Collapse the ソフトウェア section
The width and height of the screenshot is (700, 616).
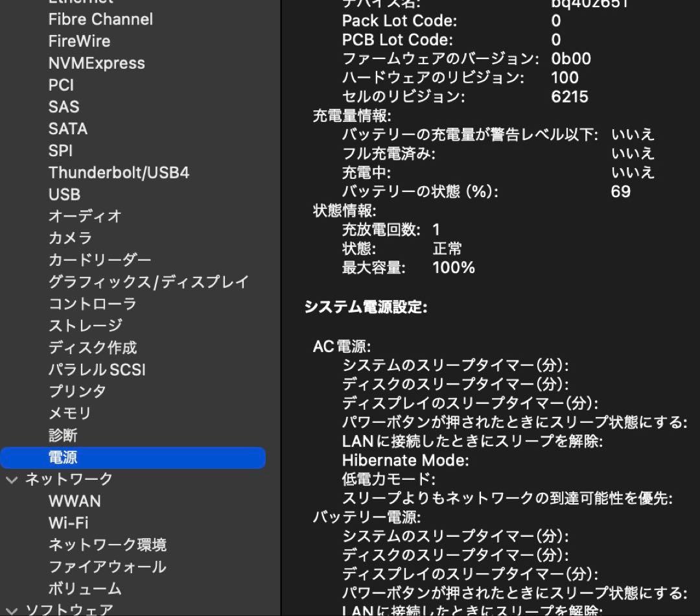(10, 610)
